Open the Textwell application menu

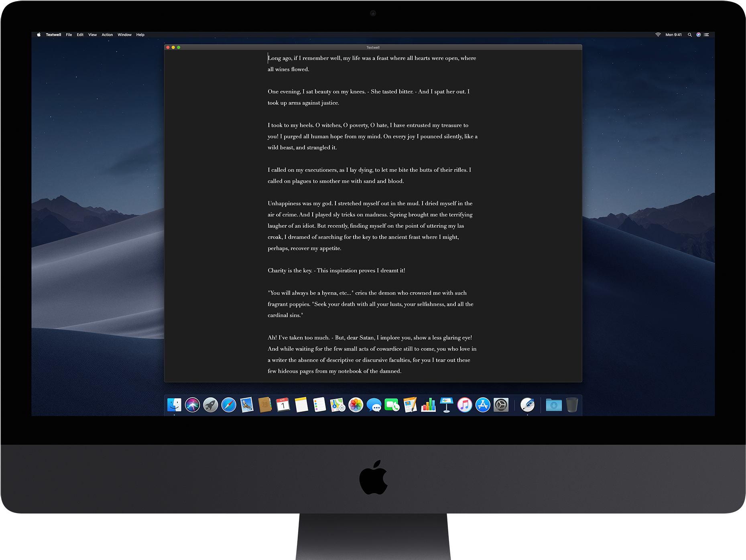point(53,35)
